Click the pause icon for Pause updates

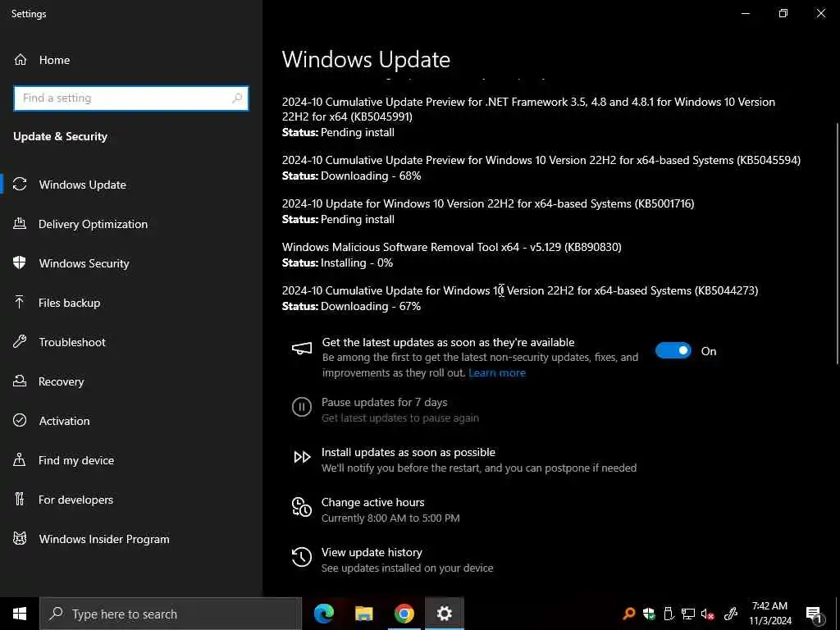tap(302, 407)
